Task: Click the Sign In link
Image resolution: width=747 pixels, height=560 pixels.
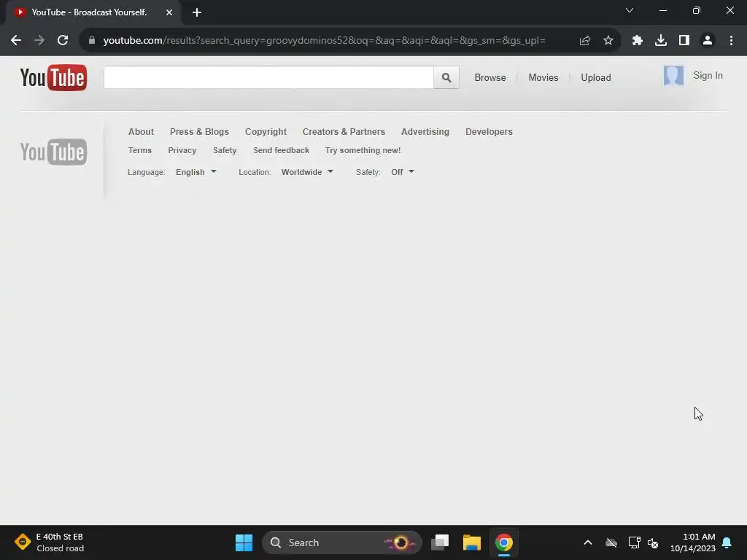Action: click(x=708, y=76)
